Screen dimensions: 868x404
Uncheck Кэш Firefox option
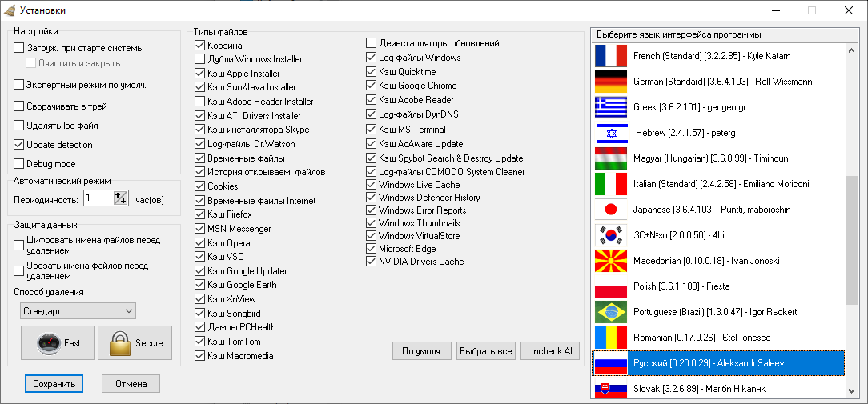coord(200,214)
